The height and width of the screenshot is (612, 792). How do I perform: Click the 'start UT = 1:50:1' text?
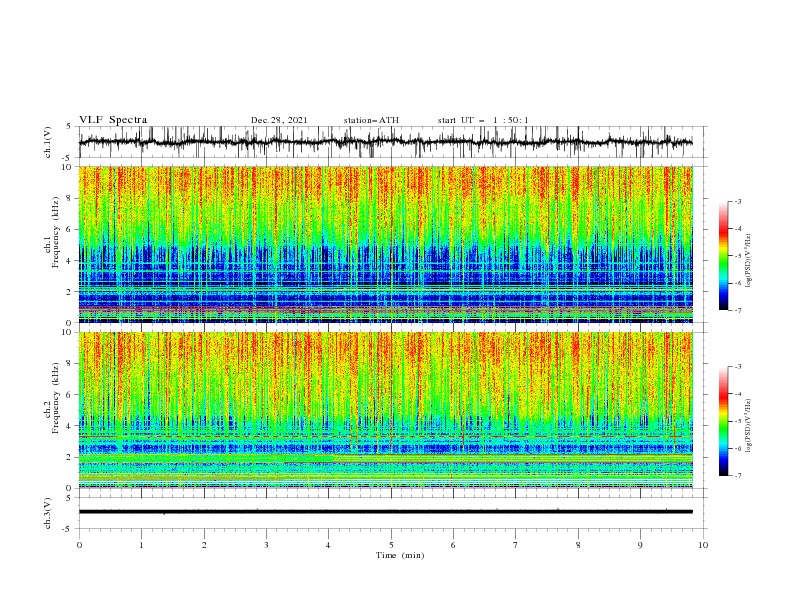[x=483, y=120]
